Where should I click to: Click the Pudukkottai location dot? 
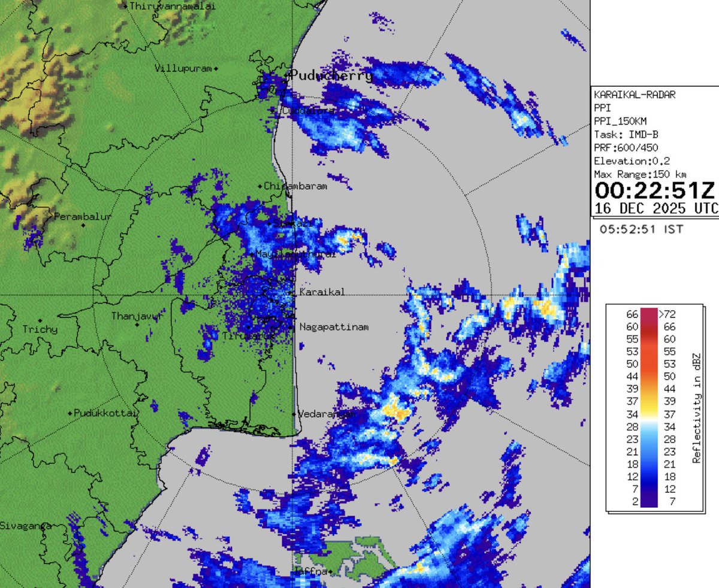click(70, 414)
